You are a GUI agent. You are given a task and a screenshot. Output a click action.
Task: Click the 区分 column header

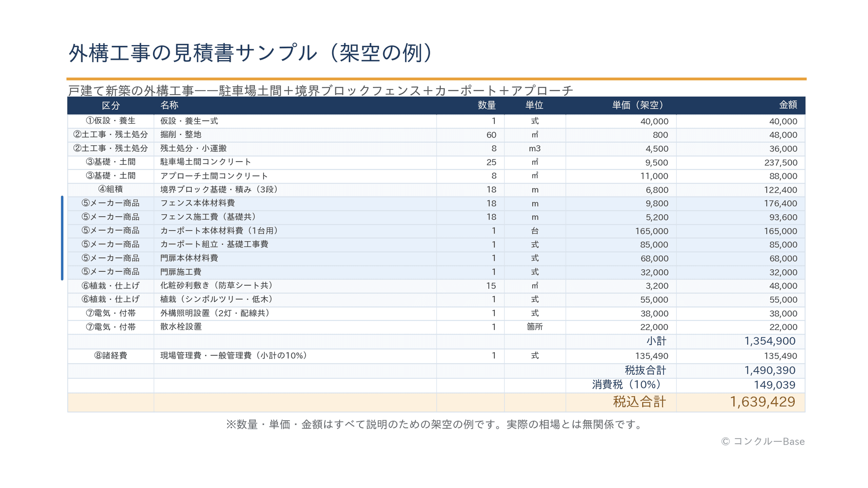point(111,105)
